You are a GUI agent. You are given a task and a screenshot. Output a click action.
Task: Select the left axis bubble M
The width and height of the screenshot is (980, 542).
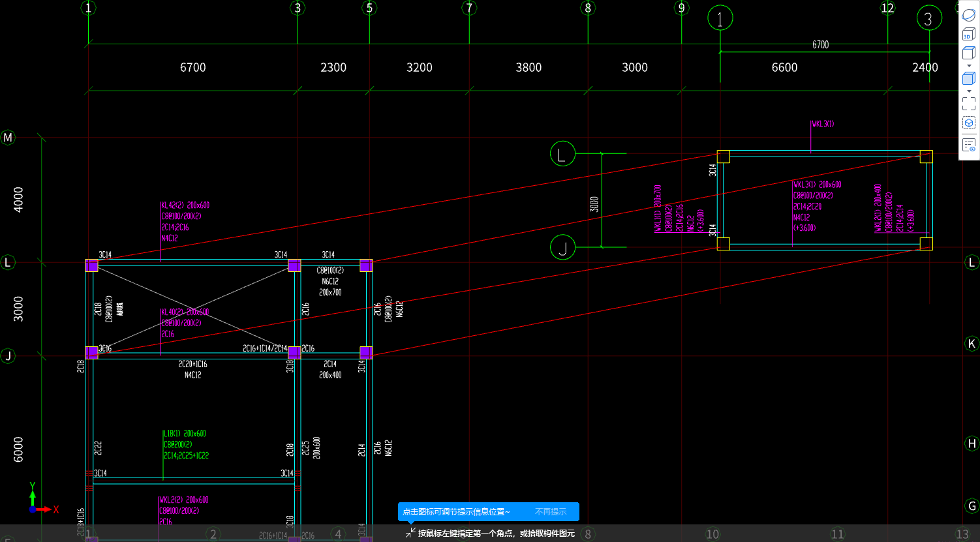click(8, 138)
